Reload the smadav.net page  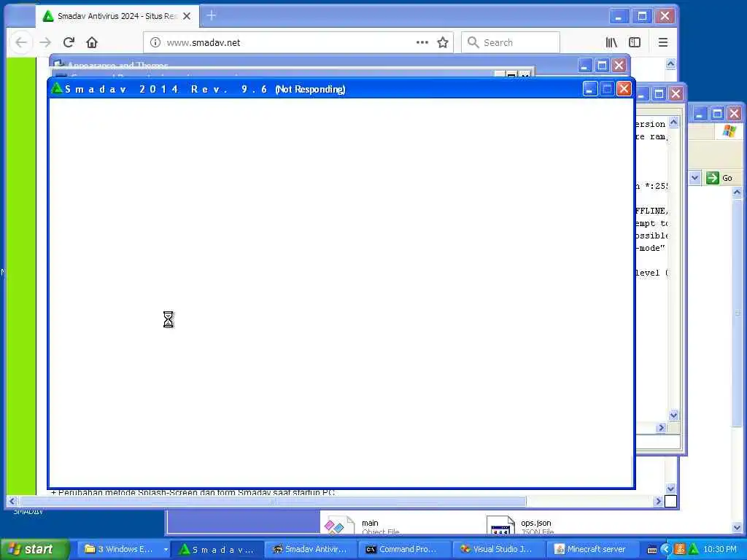click(x=69, y=42)
